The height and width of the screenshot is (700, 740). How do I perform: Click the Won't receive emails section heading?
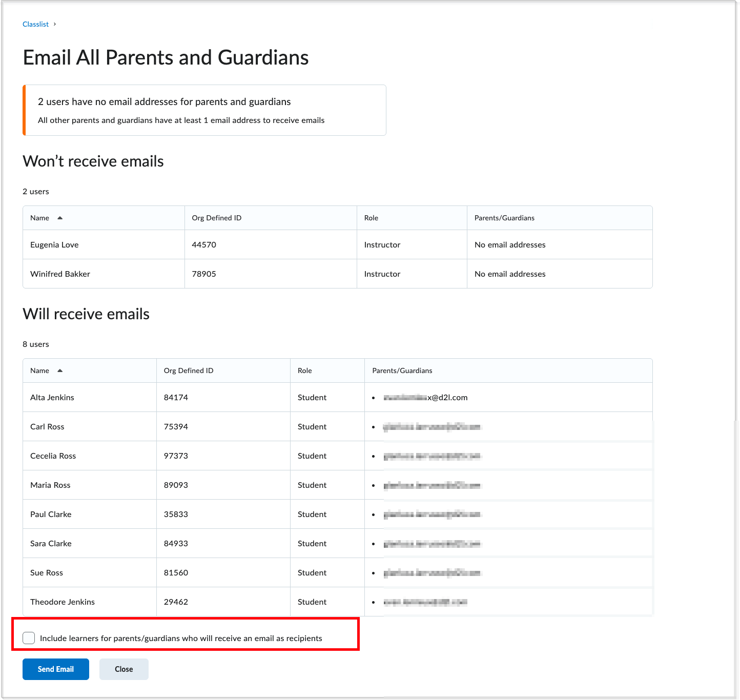coord(93,161)
